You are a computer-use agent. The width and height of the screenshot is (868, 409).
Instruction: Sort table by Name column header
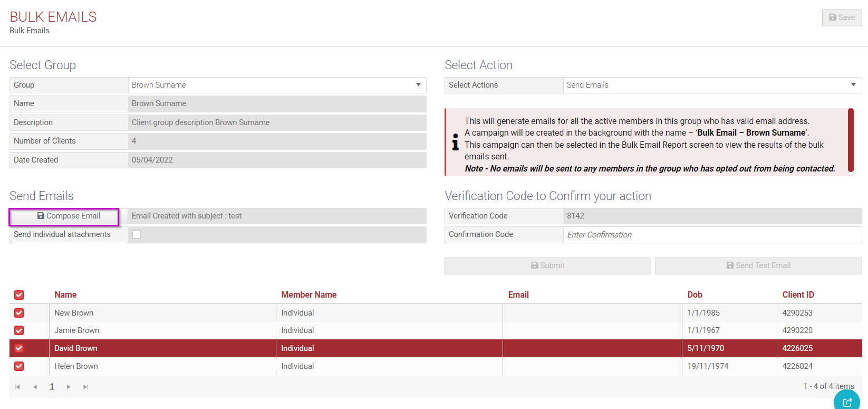[65, 295]
